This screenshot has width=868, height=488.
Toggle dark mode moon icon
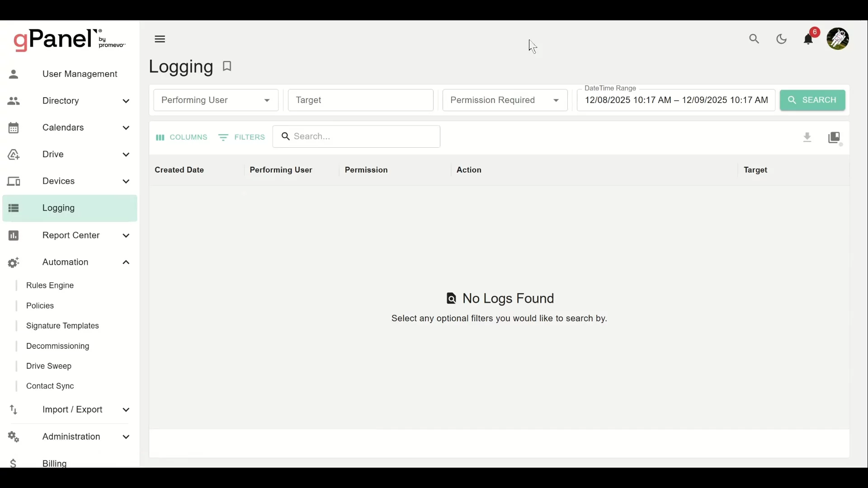[x=782, y=39]
